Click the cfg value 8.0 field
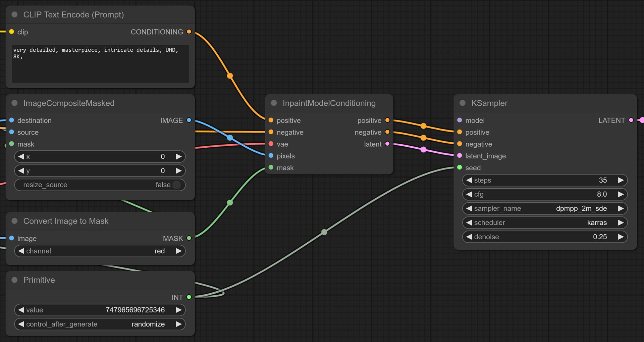This screenshot has height=342, width=644. tap(545, 194)
